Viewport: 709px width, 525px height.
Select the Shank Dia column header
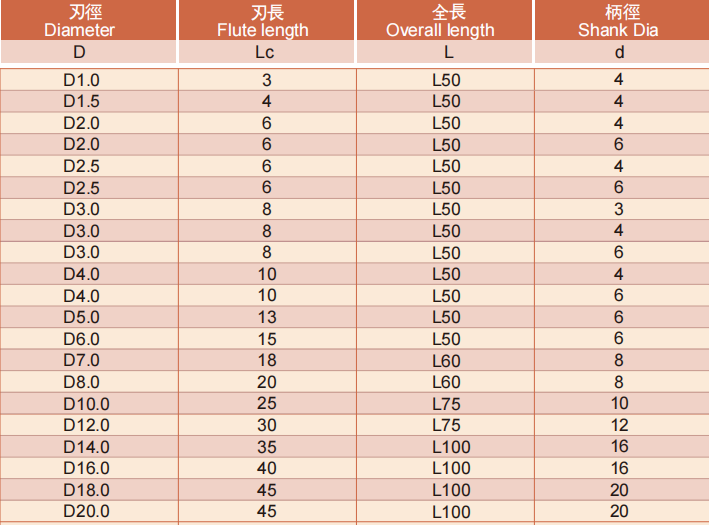point(619,21)
